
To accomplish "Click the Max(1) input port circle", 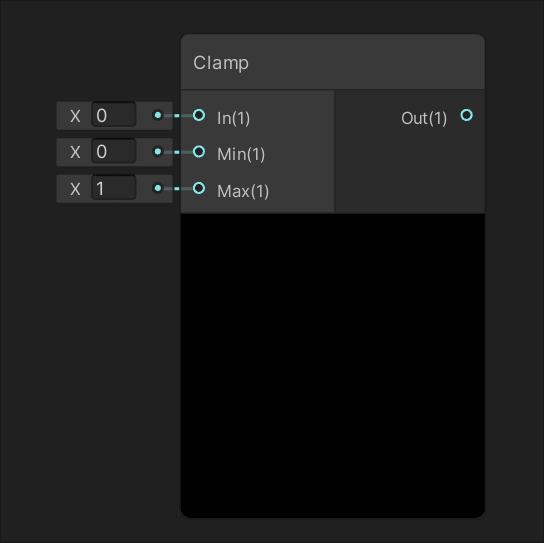I will tap(199, 188).
